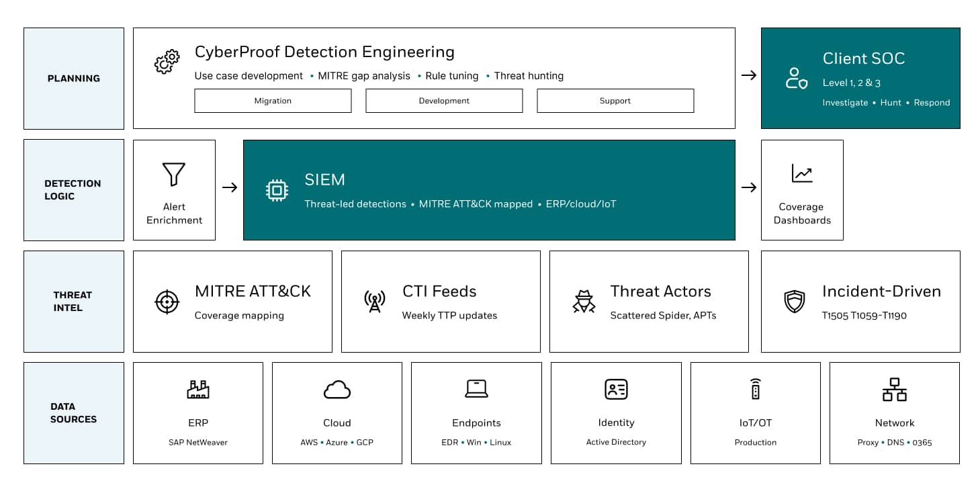
Task: Click the Client SOC user-shield icon
Action: 797,79
